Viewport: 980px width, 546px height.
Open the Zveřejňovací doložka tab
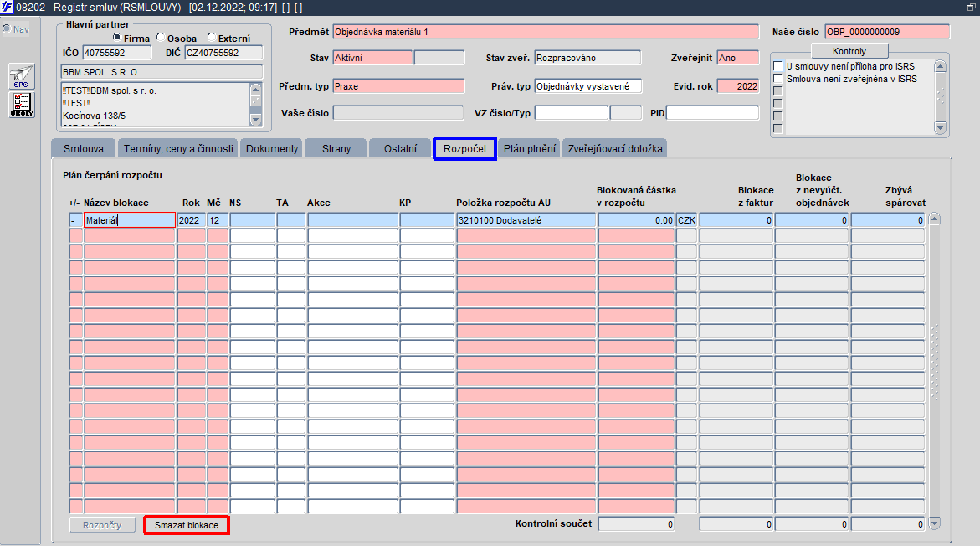615,148
